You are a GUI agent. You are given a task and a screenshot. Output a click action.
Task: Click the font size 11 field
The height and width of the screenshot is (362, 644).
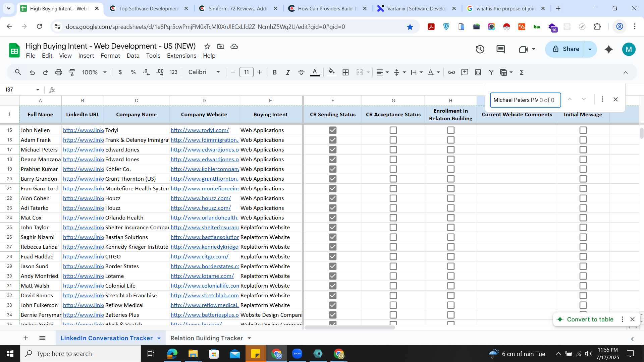coord(246,72)
